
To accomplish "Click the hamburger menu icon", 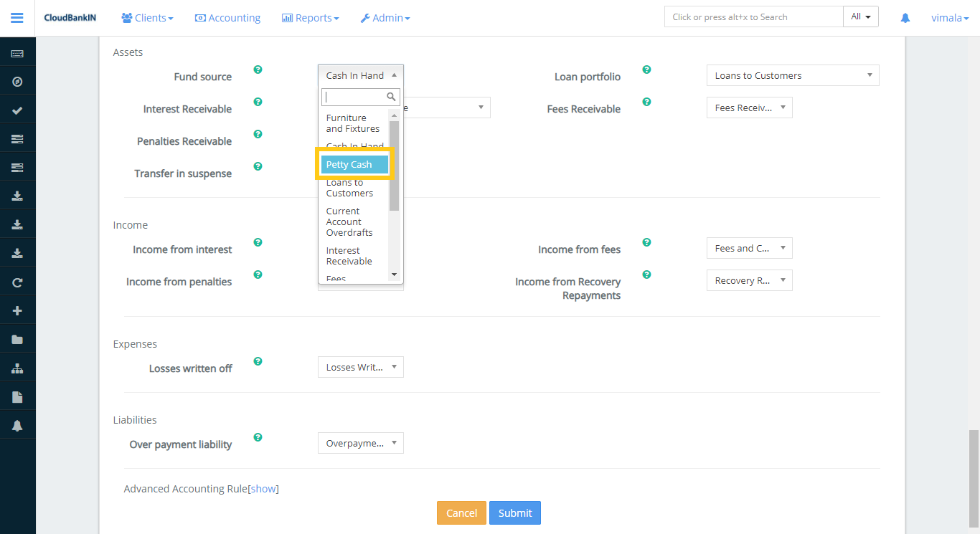I will pyautogui.click(x=17, y=18).
